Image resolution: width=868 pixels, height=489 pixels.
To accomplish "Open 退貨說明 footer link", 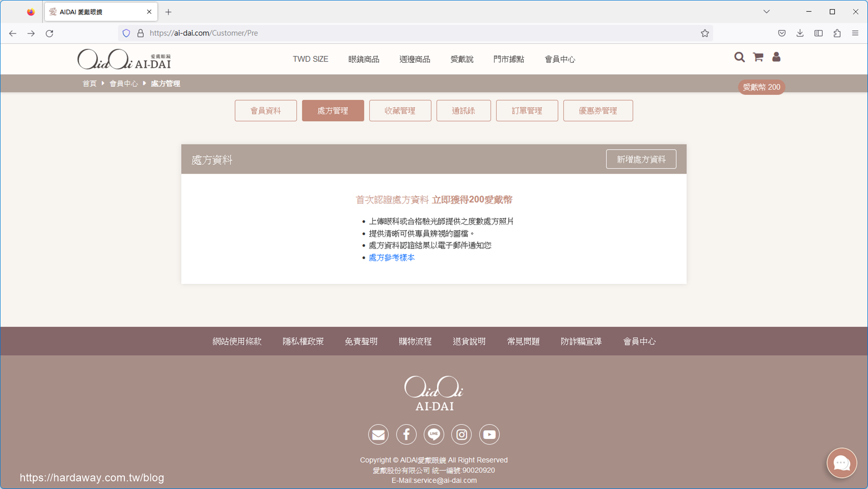I will [x=469, y=342].
